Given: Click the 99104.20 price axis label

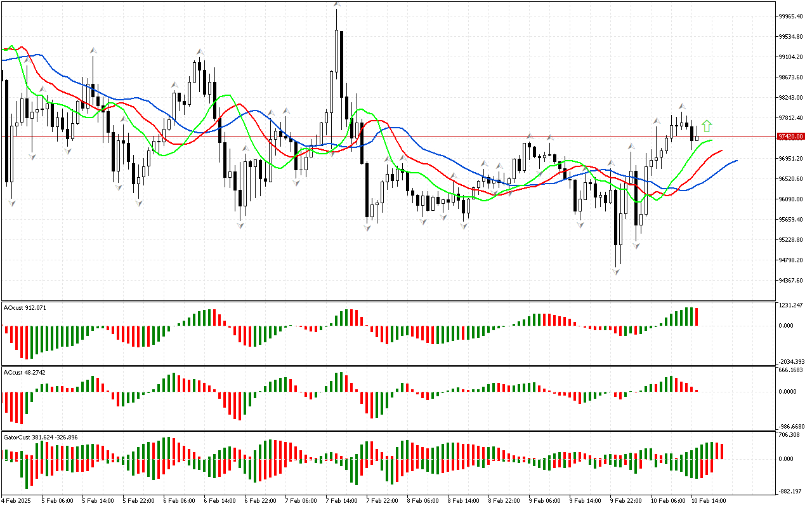Looking at the screenshot, I should coord(791,57).
